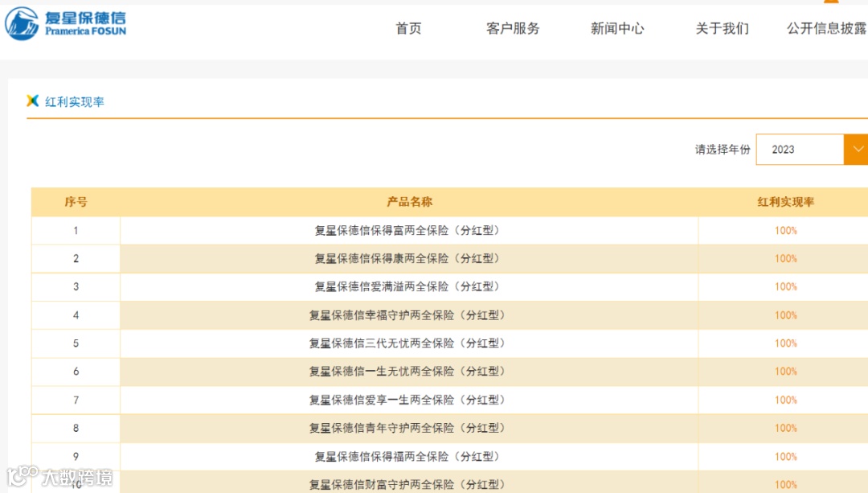This screenshot has width=868, height=493.
Task: Open the 客户服务 menu
Action: click(513, 28)
